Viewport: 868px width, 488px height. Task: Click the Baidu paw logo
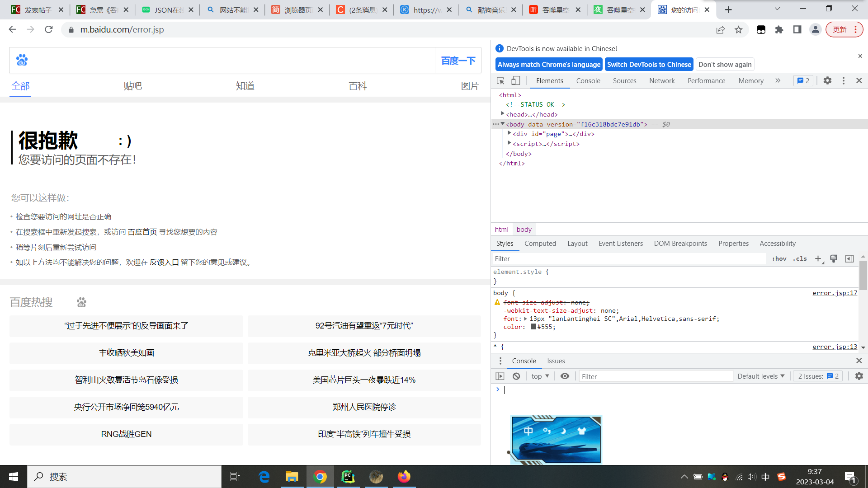pyautogui.click(x=22, y=60)
